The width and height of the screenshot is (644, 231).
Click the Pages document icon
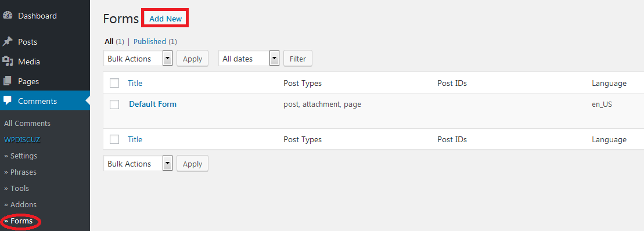8,81
